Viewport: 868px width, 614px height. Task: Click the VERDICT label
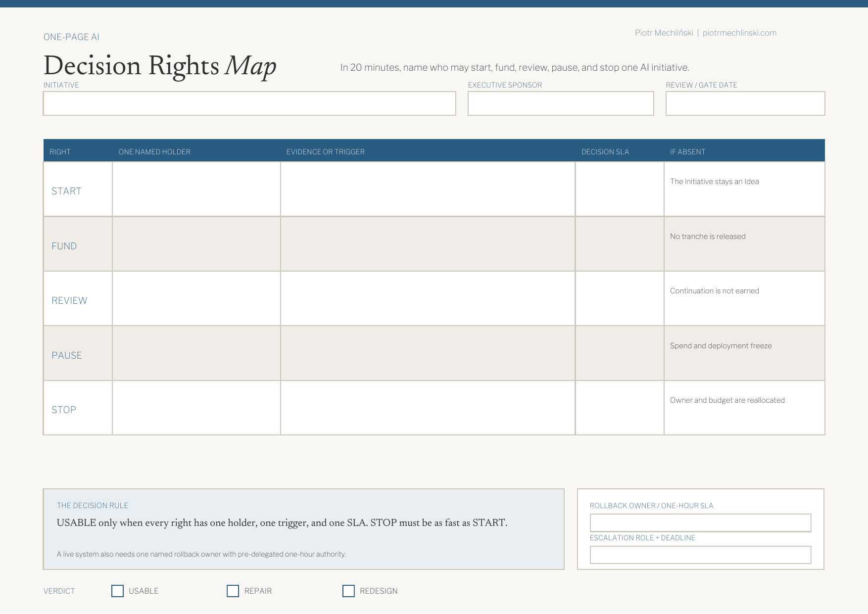click(59, 591)
